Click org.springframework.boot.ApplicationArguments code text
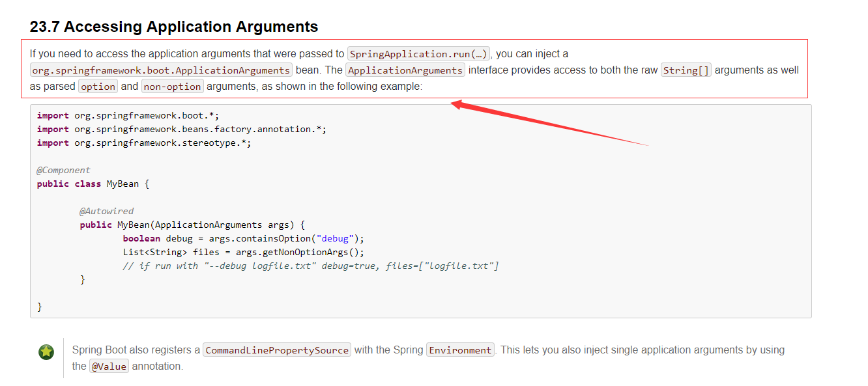This screenshot has width=868, height=386. tap(162, 70)
